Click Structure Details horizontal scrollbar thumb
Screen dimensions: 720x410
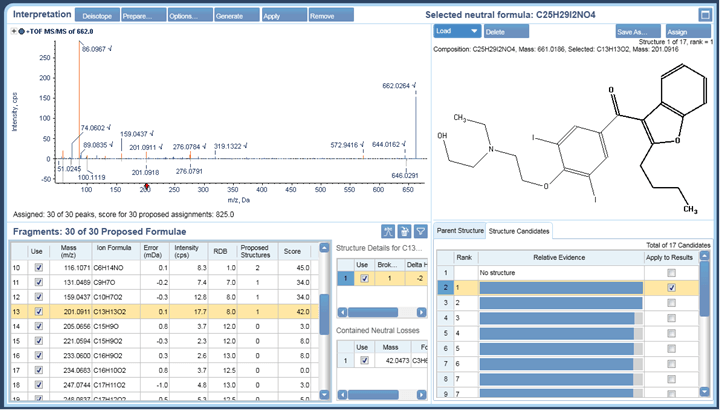(372, 313)
